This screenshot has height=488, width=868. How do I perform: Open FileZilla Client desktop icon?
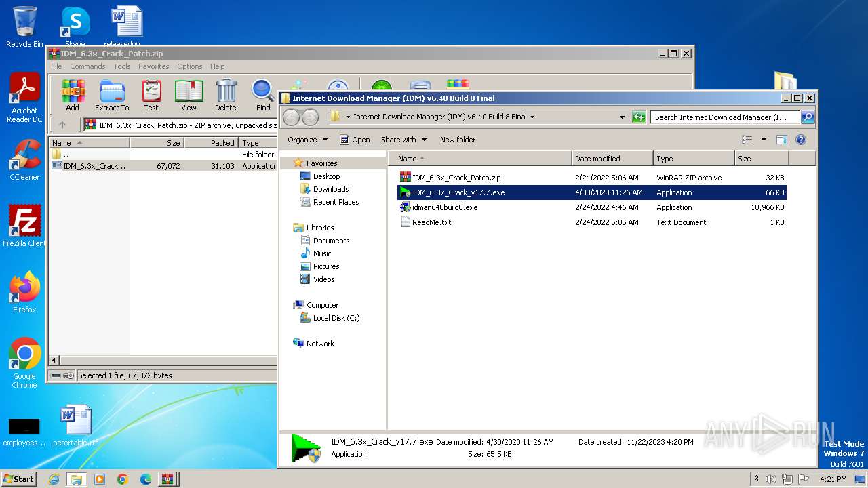coord(24,226)
